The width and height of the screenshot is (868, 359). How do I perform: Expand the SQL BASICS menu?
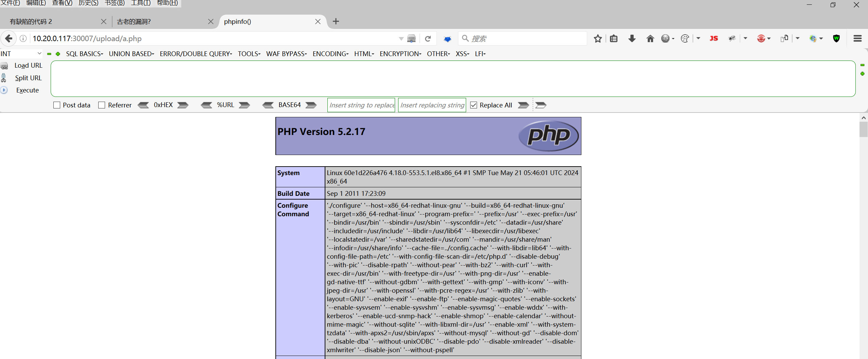click(85, 54)
